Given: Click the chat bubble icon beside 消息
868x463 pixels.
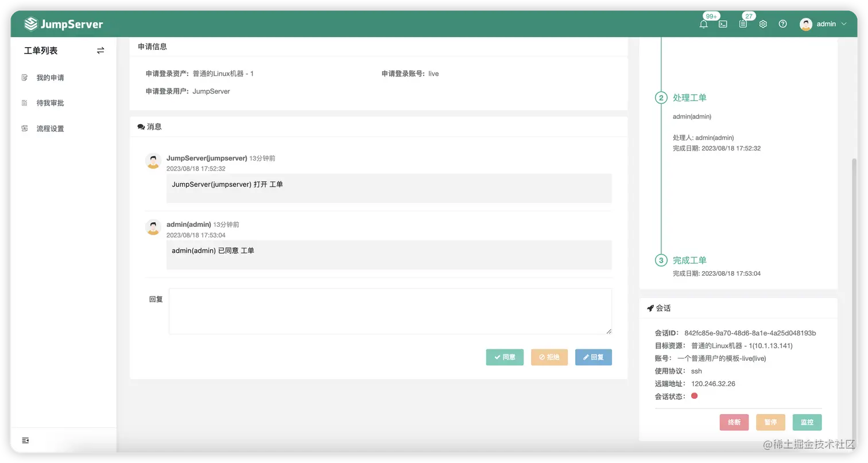Looking at the screenshot, I should point(141,126).
